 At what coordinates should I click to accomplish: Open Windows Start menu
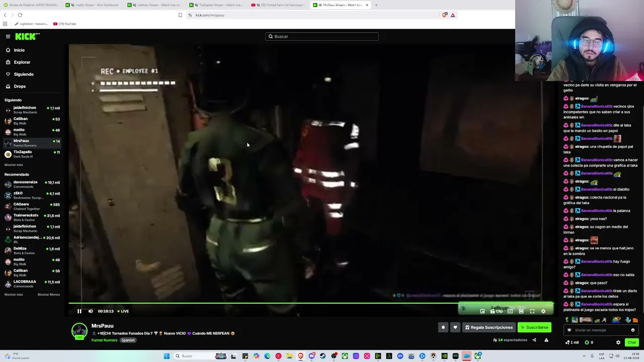(x=167, y=356)
